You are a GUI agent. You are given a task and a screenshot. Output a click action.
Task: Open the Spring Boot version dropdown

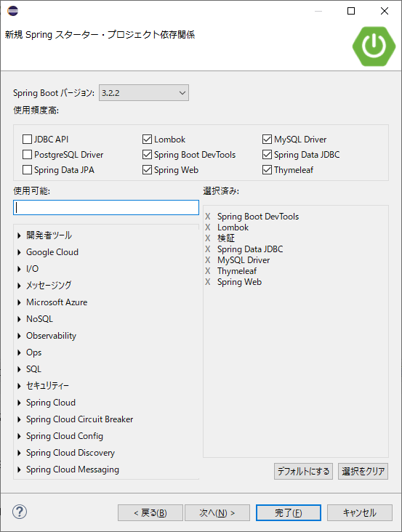144,92
